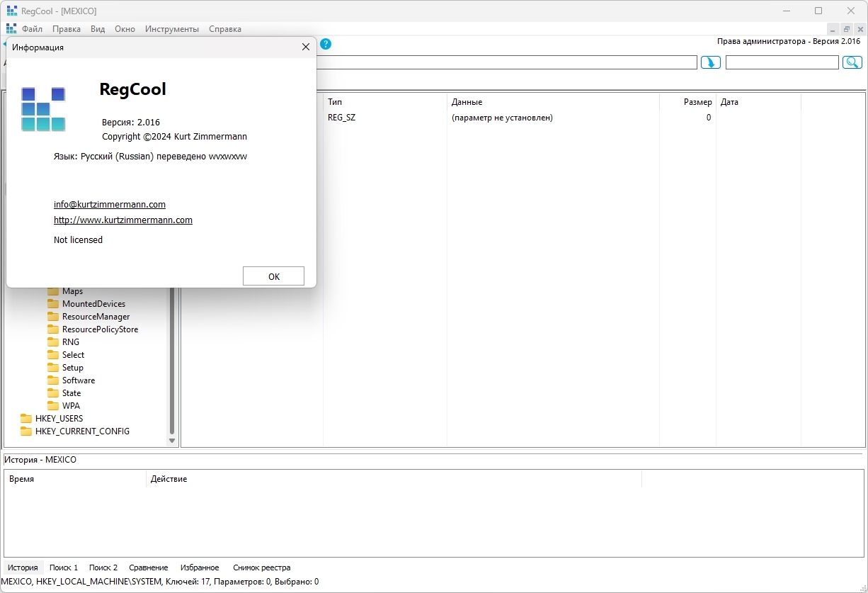
Task: Switch to the Избранное tab
Action: [200, 567]
